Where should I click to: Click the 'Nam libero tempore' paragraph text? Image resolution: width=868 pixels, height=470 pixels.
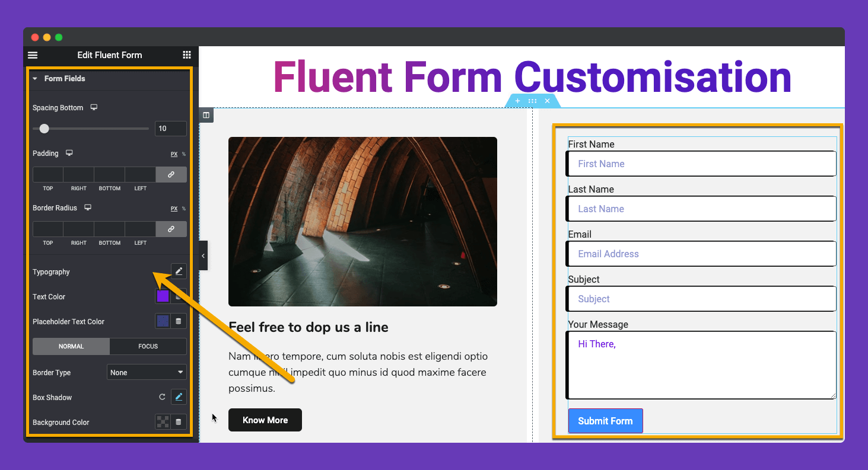pos(358,372)
